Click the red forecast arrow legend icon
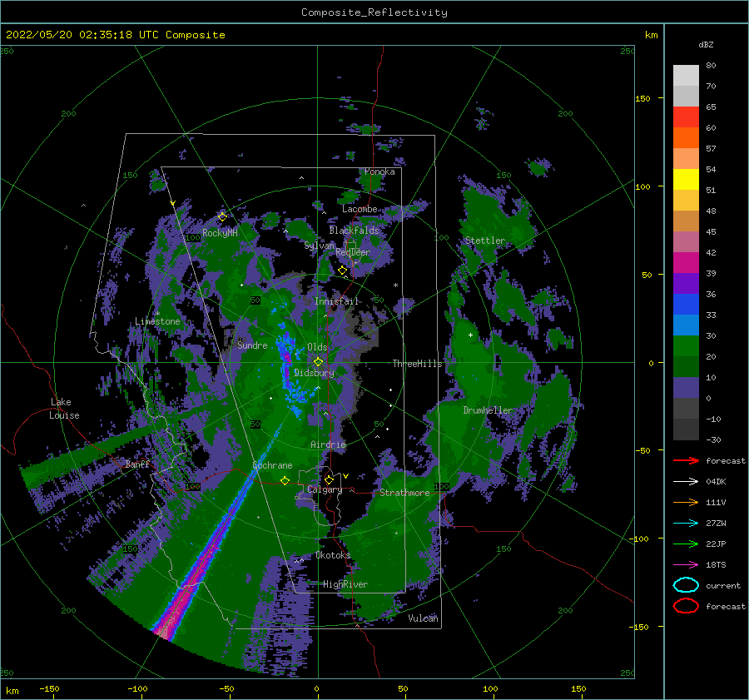This screenshot has height=700, width=749. click(x=686, y=460)
